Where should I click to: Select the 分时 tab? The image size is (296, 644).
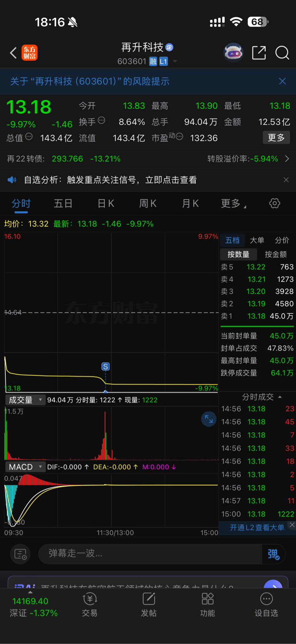tap(21, 203)
